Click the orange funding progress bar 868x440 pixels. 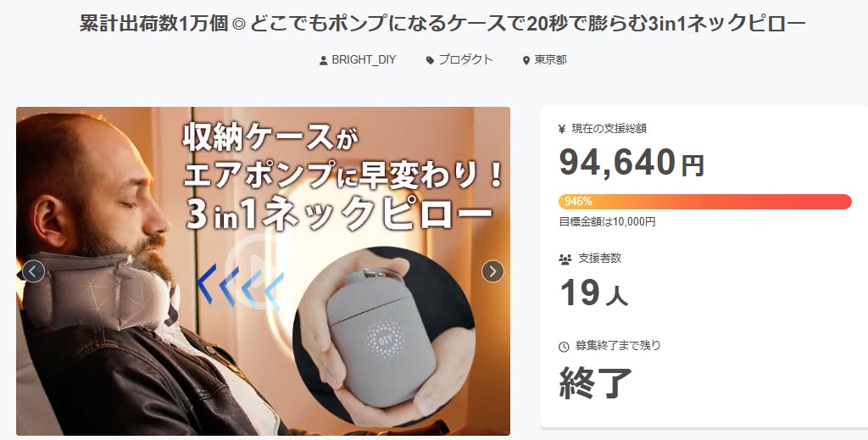[704, 202]
